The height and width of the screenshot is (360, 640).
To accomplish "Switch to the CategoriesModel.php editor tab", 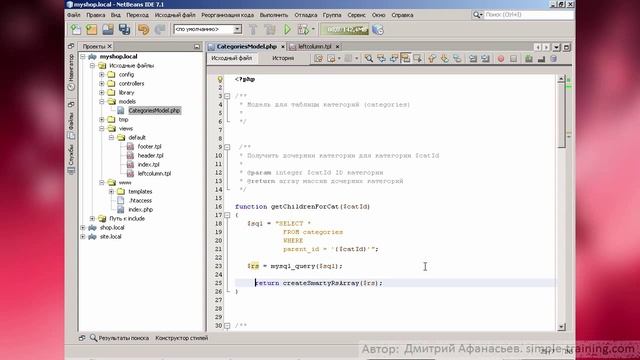I will [246, 47].
